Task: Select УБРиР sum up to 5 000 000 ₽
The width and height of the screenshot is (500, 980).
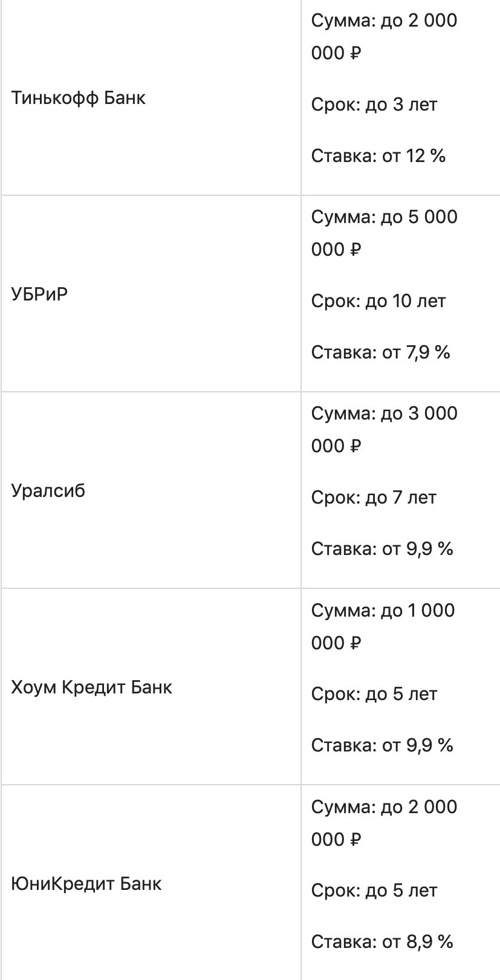Action: tap(384, 233)
